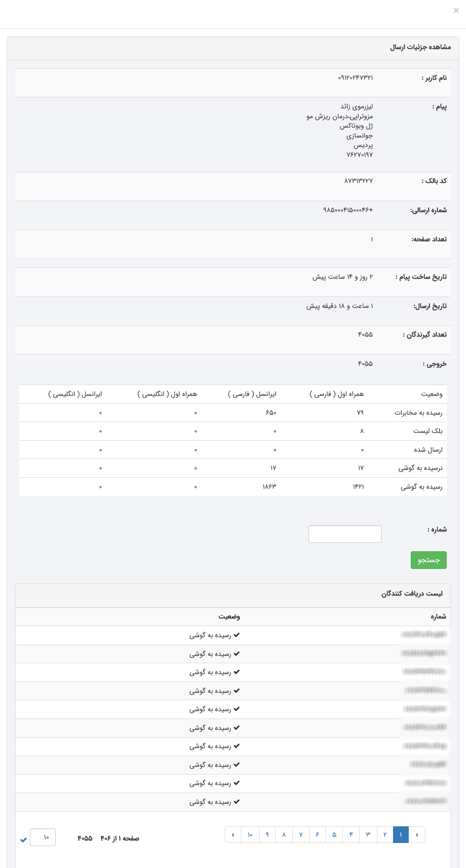Close the send details dialog
Screen dimensions: 466x868
[x=456, y=10]
